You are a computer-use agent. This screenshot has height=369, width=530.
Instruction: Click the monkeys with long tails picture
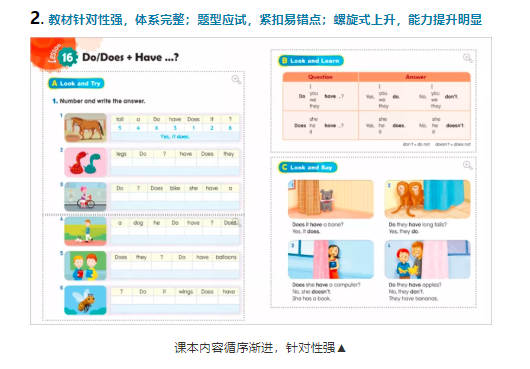[428, 199]
